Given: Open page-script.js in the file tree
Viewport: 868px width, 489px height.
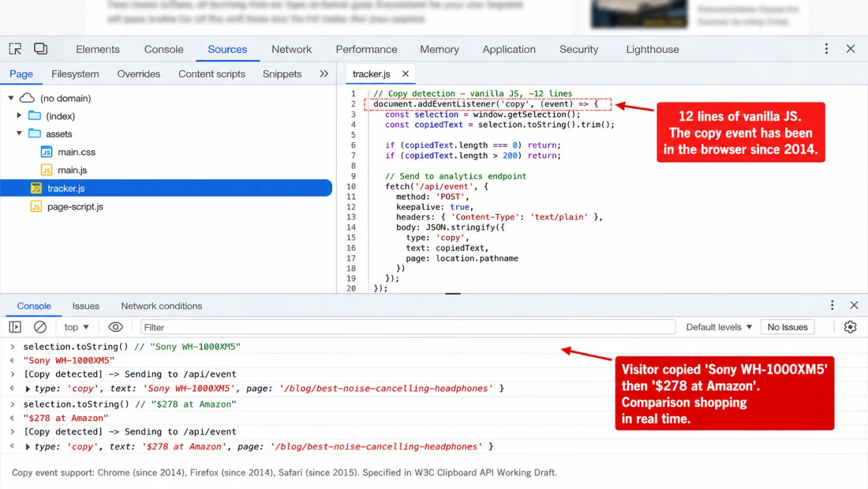Looking at the screenshot, I should coord(75,207).
